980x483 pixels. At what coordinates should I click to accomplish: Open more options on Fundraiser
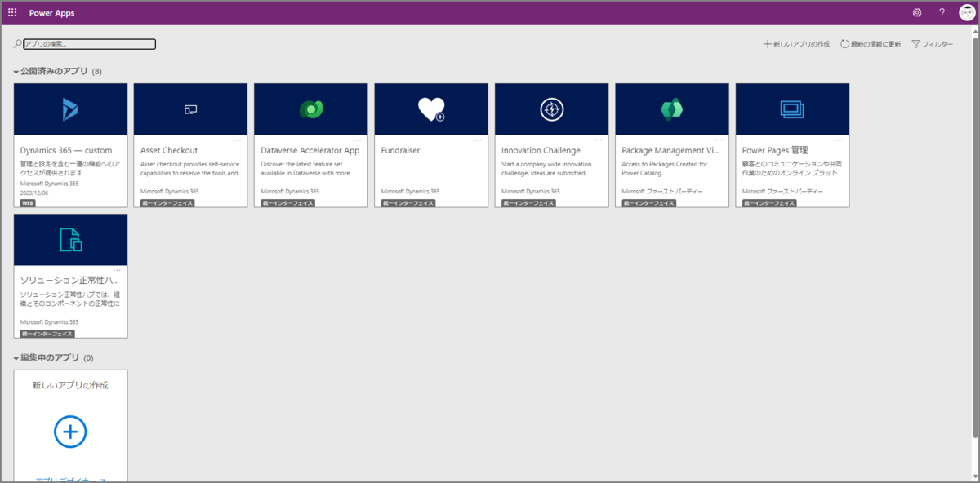[479, 140]
